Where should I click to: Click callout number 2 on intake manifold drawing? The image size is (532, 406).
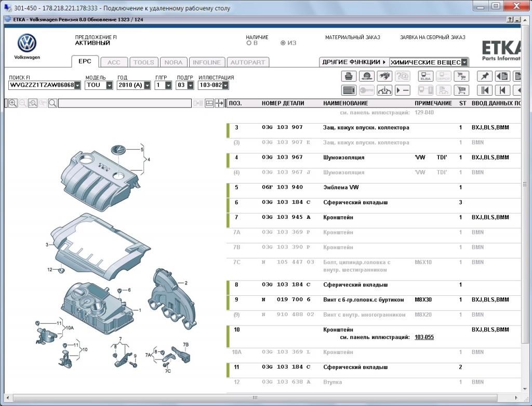click(186, 283)
